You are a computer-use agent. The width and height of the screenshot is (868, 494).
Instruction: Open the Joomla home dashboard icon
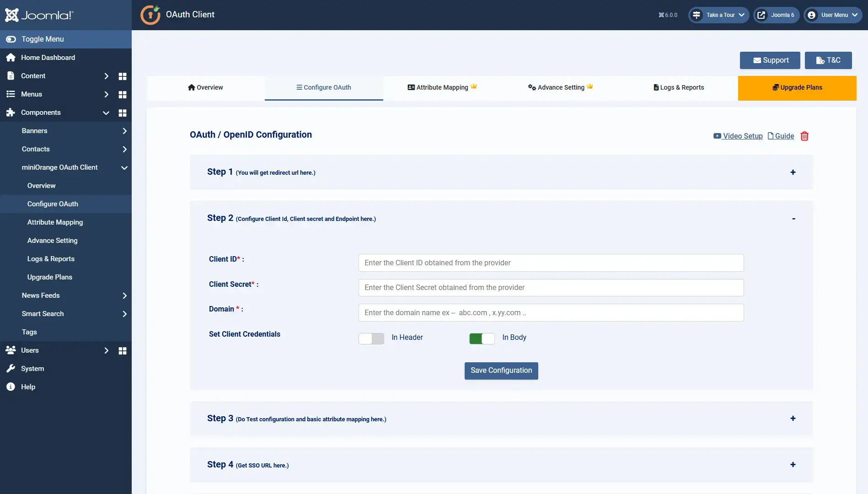pyautogui.click(x=10, y=57)
